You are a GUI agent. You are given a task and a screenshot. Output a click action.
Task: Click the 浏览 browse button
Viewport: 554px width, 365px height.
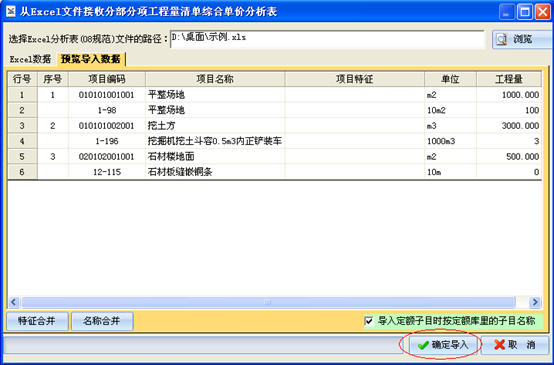(x=523, y=39)
